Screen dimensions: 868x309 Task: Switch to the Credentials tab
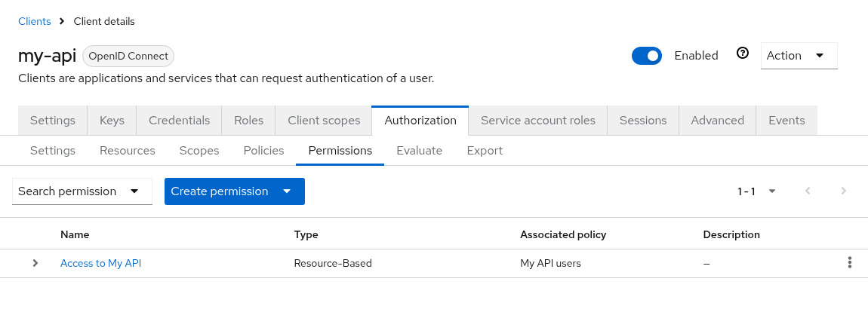(180, 121)
